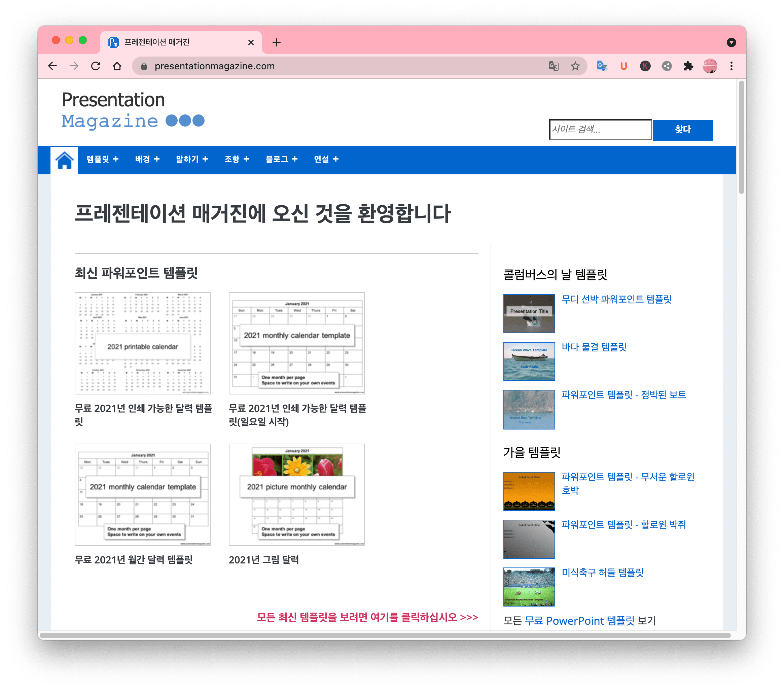This screenshot has height=690, width=784.
Task: Open link 2021년 그림 달력
Action: click(264, 559)
